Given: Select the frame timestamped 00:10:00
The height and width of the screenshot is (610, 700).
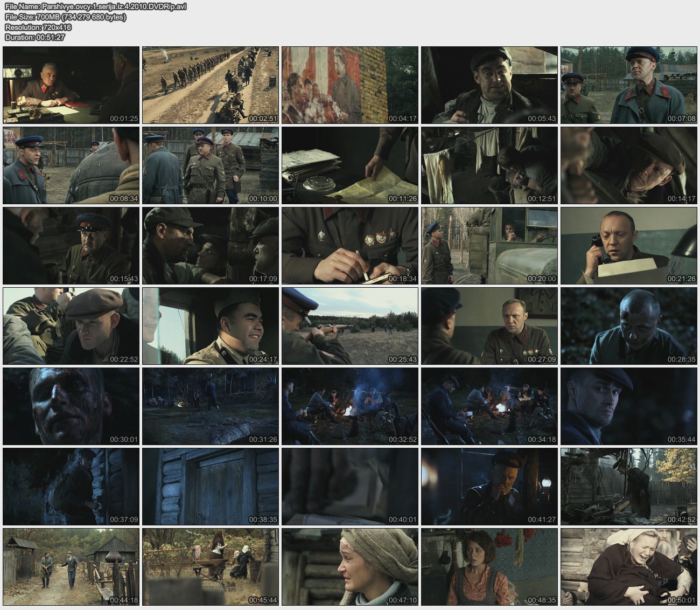Looking at the screenshot, I should click(x=211, y=165).
